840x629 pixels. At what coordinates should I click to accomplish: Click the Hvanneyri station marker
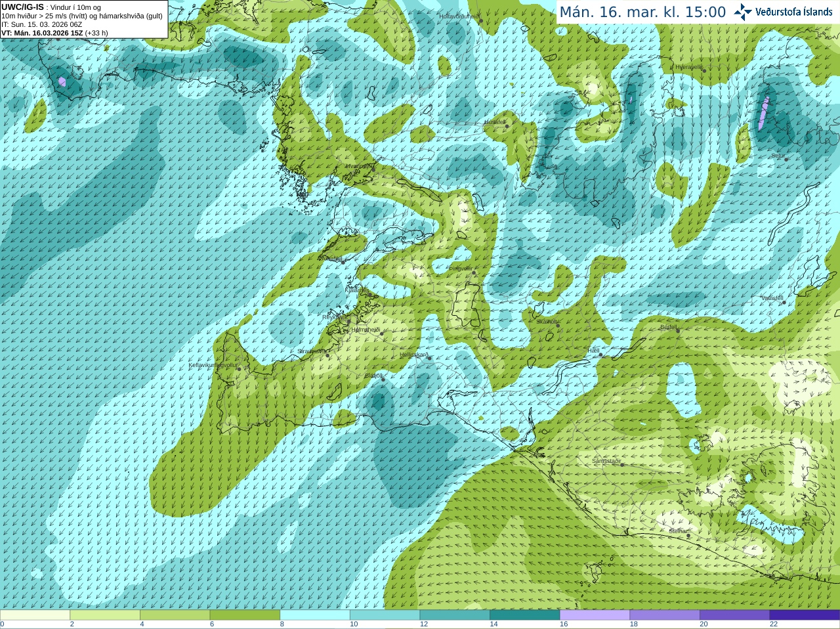click(x=373, y=169)
